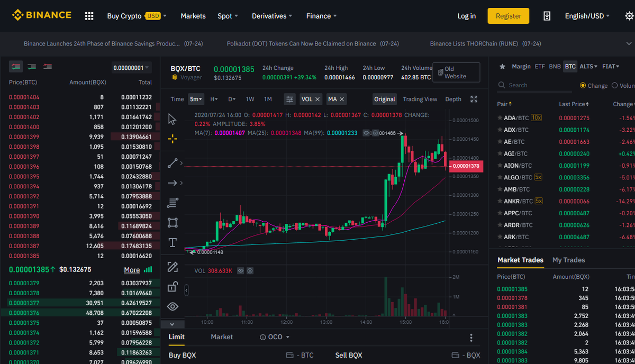Screen dimensions: 635x364
Task: Open trade form three-dot options menu
Action: coord(471,338)
